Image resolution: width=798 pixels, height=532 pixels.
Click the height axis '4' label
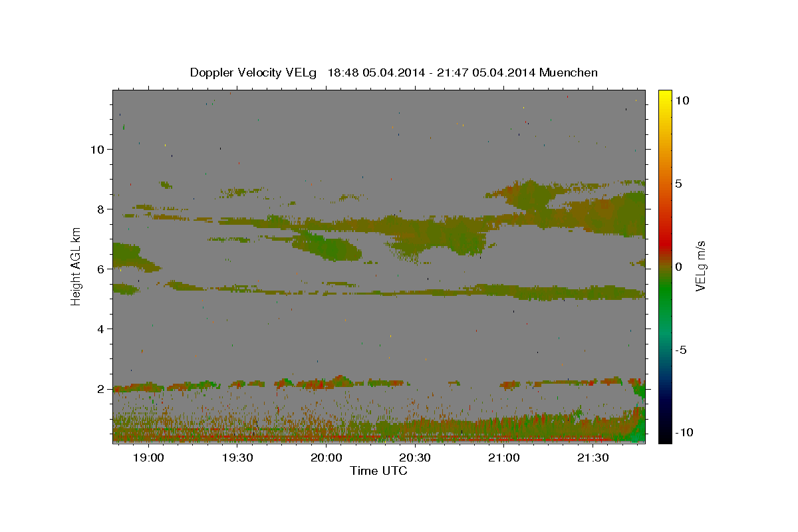pyautogui.click(x=101, y=329)
